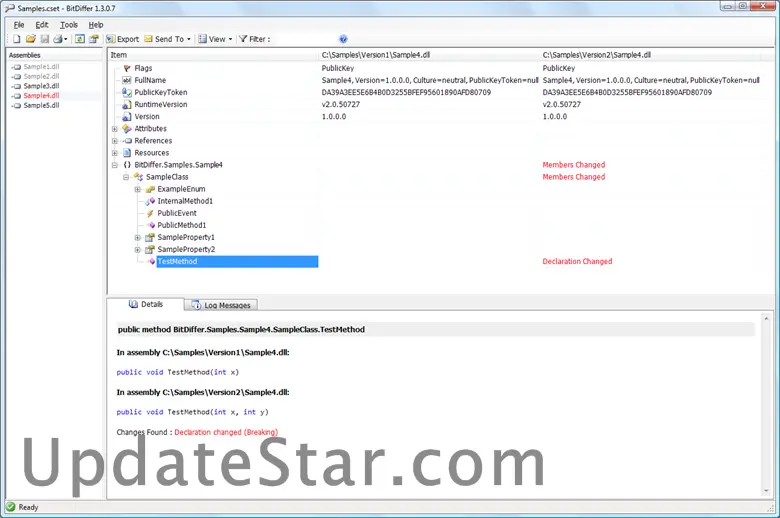Screen dimensions: 780x518
Task: Click 'Members Changed' on SampleClass row
Action: pyautogui.click(x=574, y=177)
